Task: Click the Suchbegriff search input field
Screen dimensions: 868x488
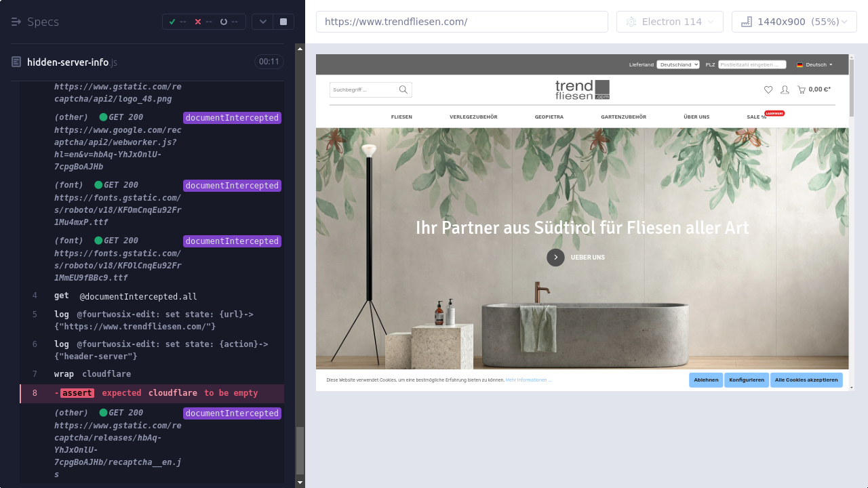Action: (x=363, y=89)
